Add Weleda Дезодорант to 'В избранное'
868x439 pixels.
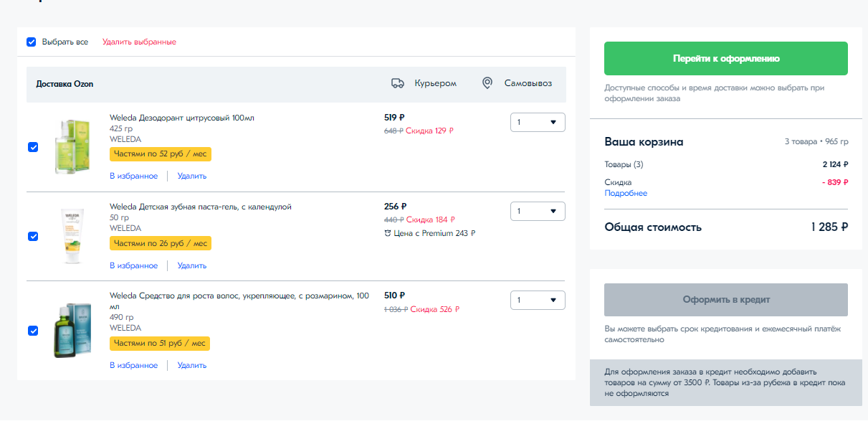click(133, 176)
